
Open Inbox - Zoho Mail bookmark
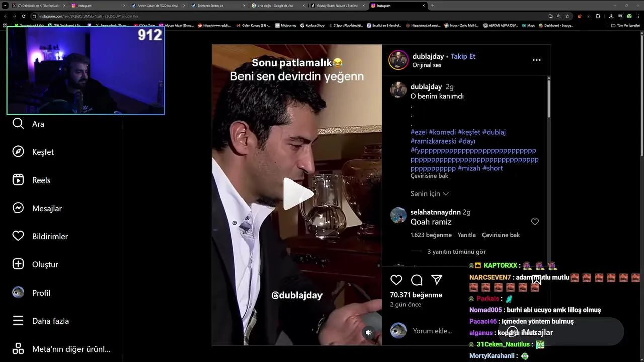pos(461,25)
